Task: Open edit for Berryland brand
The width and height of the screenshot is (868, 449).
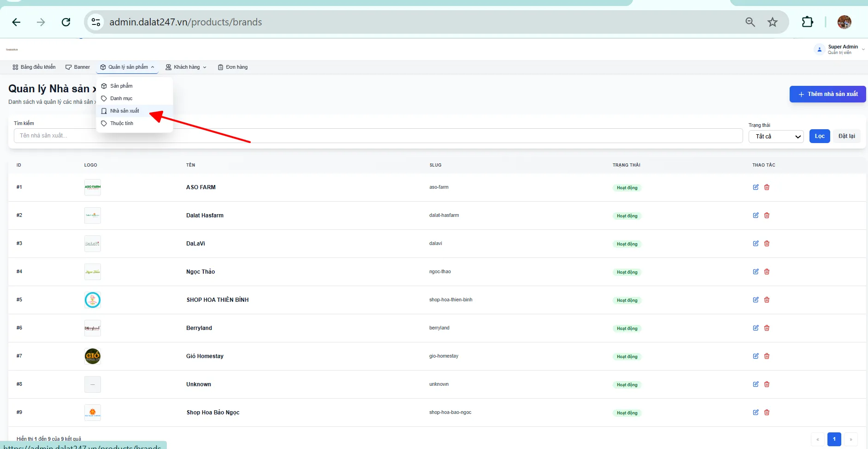Action: pyautogui.click(x=756, y=328)
